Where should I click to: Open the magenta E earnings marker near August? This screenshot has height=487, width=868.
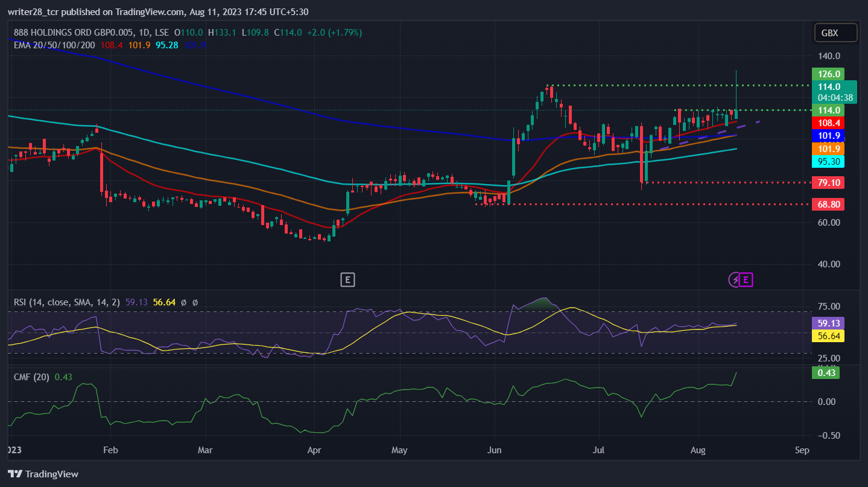pyautogui.click(x=747, y=279)
